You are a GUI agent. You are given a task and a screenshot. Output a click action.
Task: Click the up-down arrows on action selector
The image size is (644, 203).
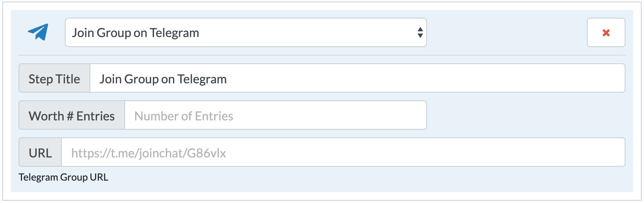[x=420, y=32]
